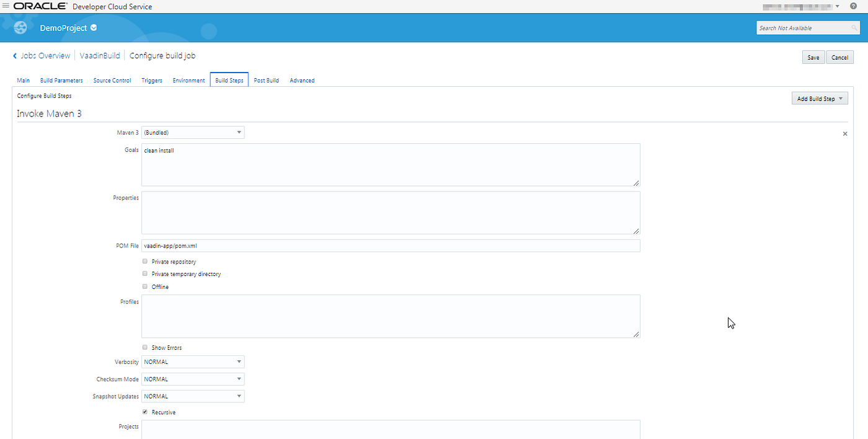
Task: Switch to the Source Control tab
Action: [x=112, y=80]
